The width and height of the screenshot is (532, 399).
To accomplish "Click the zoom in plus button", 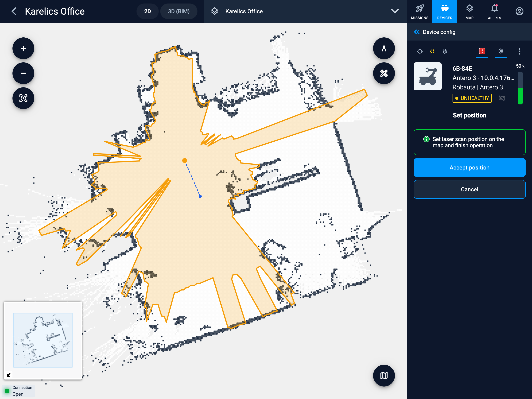I will click(x=23, y=48).
